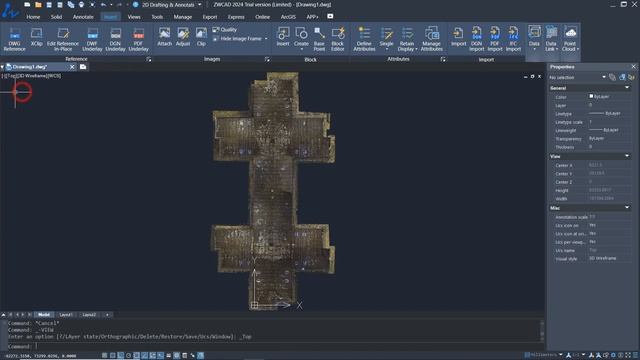The height and width of the screenshot is (360, 640).
Task: Click the DGN Underlay button
Action: coord(115,39)
